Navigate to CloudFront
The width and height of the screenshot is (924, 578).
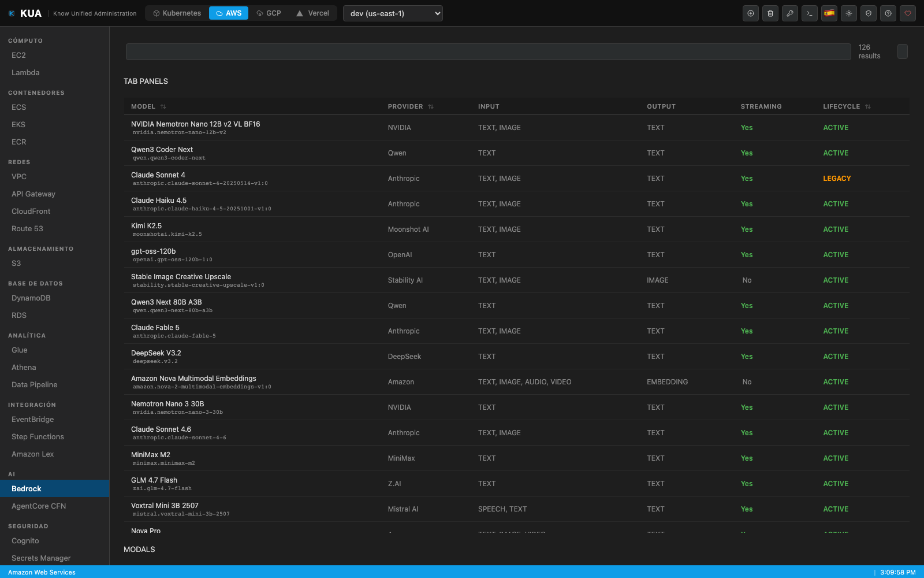[x=55, y=212]
